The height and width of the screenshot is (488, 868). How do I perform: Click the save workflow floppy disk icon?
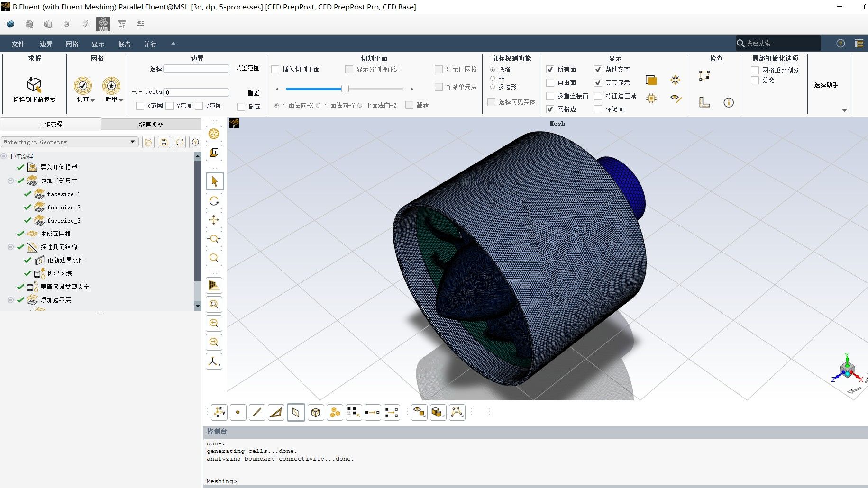[x=164, y=142]
